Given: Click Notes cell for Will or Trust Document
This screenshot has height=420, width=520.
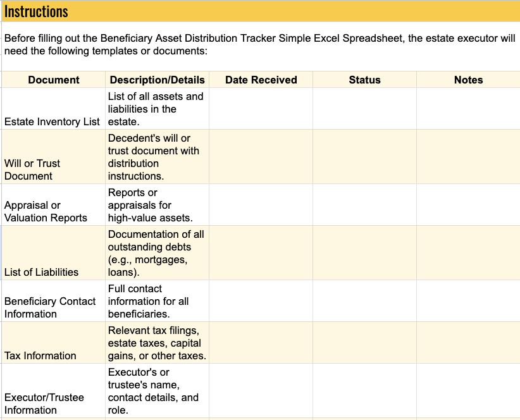Looking at the screenshot, I should pyautogui.click(x=468, y=157).
